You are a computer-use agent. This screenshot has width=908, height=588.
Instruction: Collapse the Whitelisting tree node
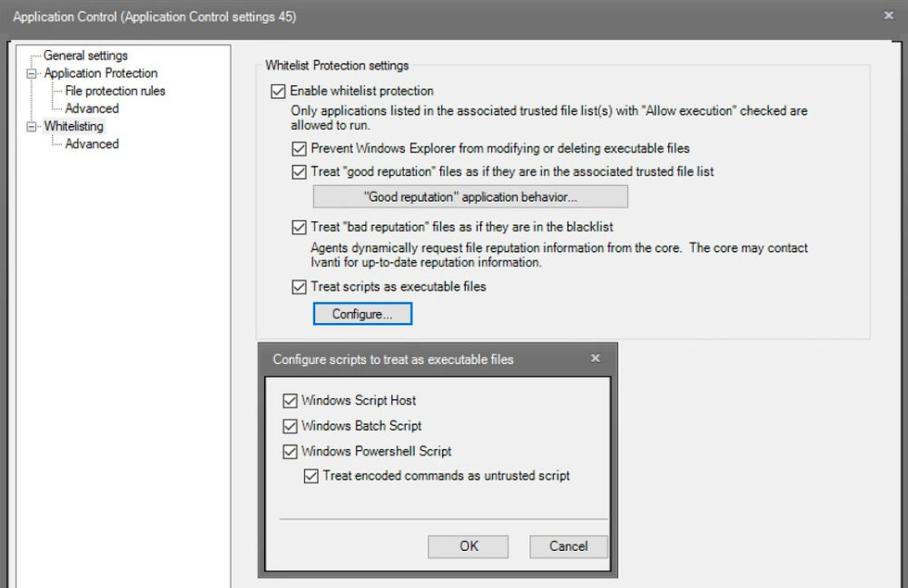32,126
